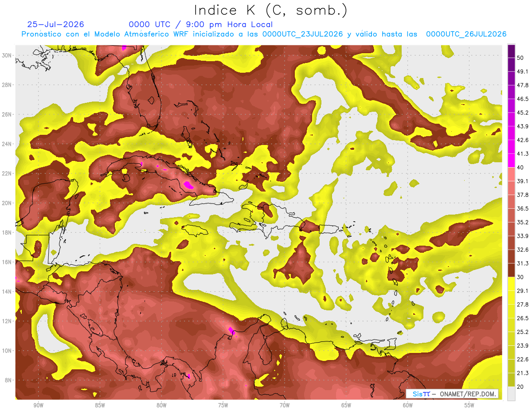Click the '18N' latitude label
This screenshot has width=532, height=411.
click(x=8, y=232)
